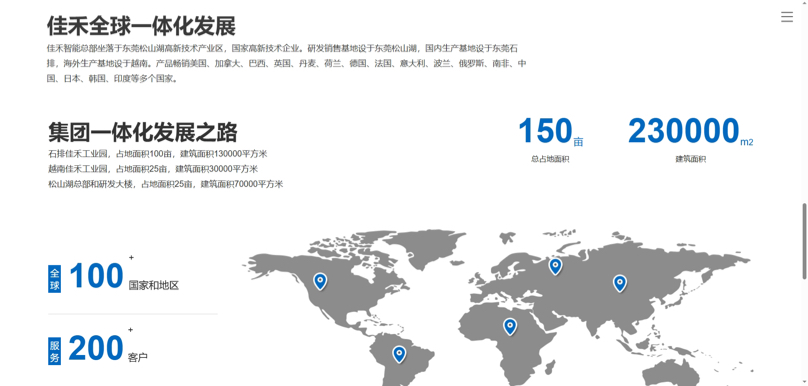Screen dimensions: 808x386
Task: Click the 100 国家和地区 statistic
Action: (124, 277)
